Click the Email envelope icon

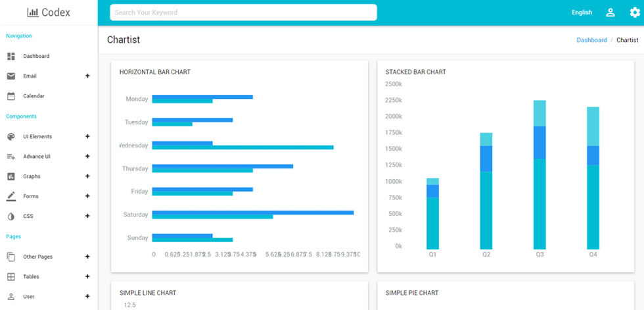pyautogui.click(x=11, y=76)
